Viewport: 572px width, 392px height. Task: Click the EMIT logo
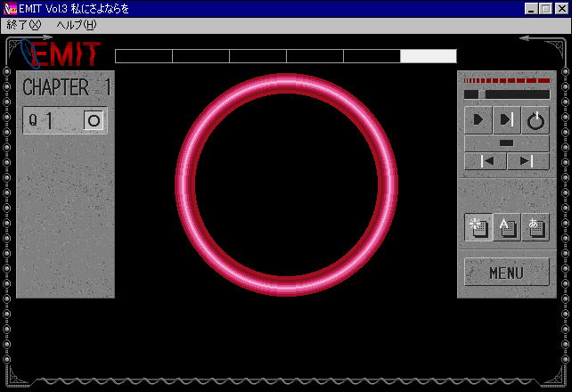[x=61, y=54]
